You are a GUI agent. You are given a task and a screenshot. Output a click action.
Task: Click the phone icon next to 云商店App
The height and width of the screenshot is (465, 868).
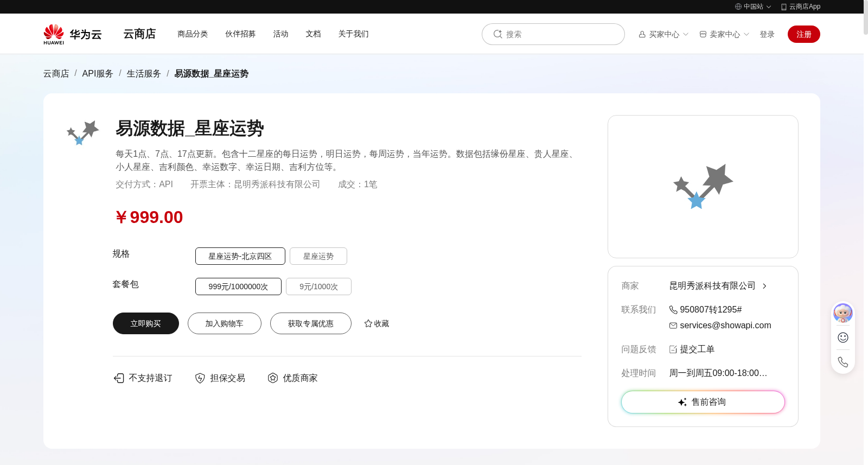click(784, 7)
